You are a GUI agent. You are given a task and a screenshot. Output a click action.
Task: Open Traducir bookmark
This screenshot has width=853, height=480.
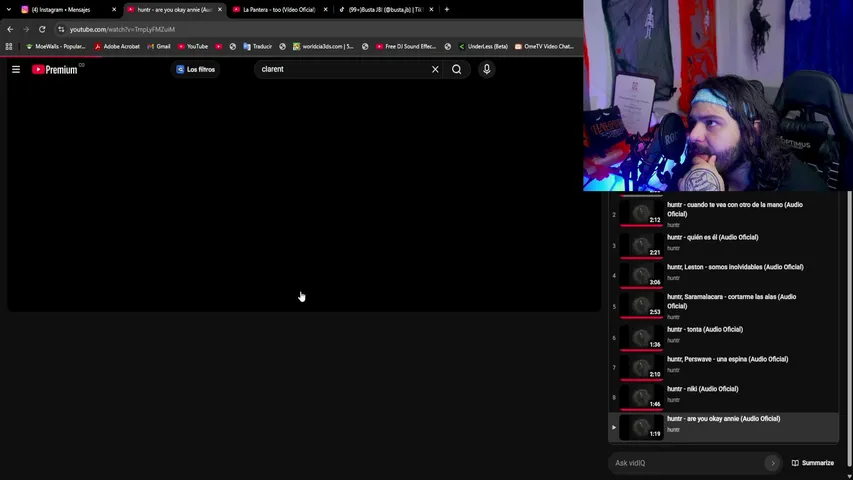257,47
